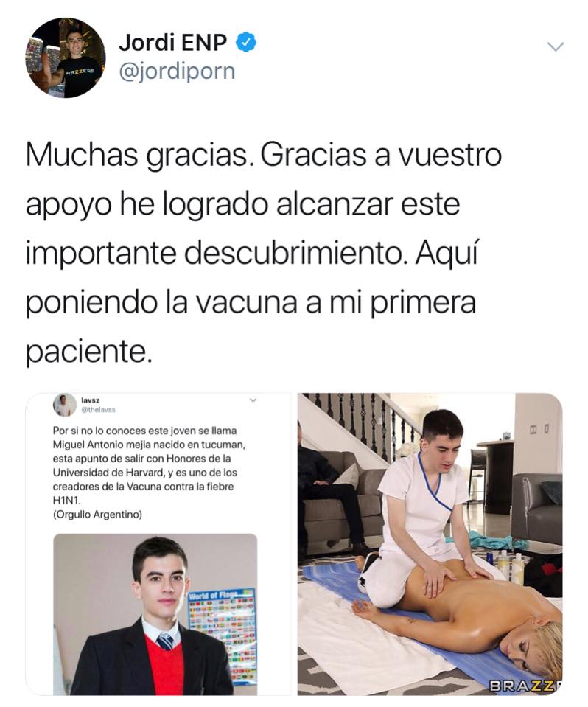
Task: Click the @thelavss handle
Action: coord(98,410)
